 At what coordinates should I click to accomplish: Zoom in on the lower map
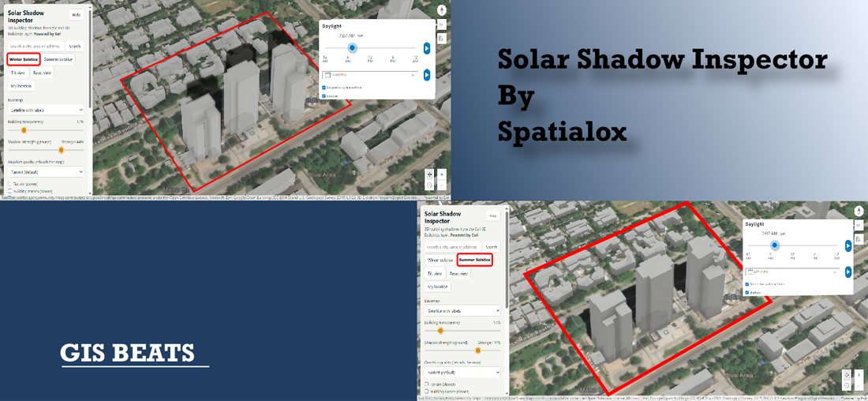pos(859,374)
